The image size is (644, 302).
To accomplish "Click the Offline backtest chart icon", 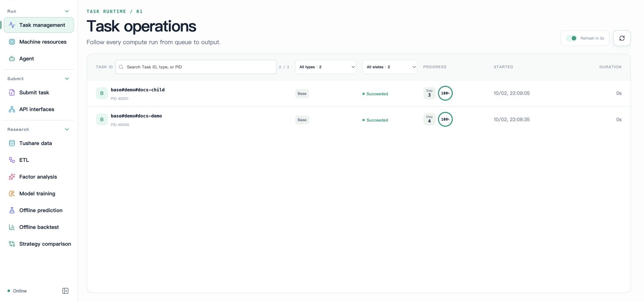I will point(12,227).
